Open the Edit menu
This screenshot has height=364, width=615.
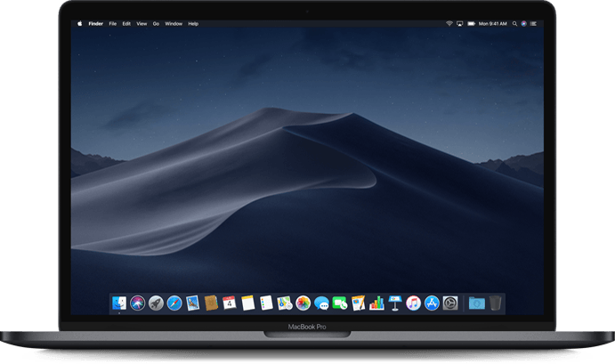coord(126,23)
